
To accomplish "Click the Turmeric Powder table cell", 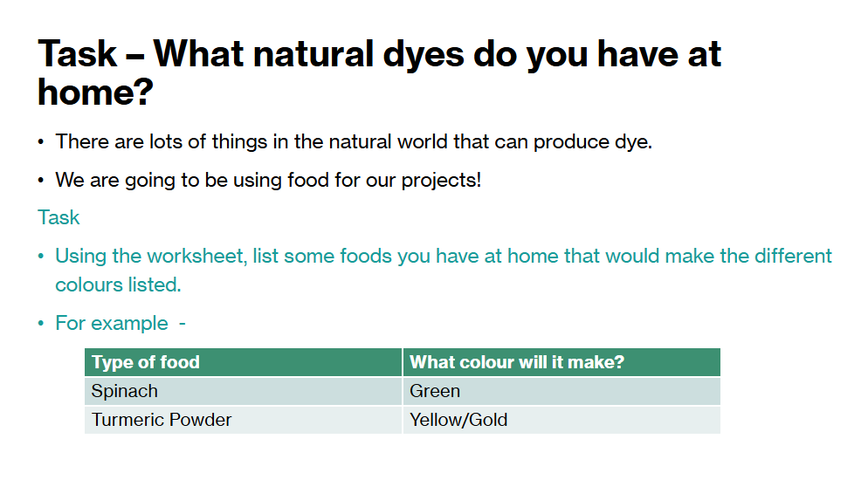I will [x=243, y=420].
